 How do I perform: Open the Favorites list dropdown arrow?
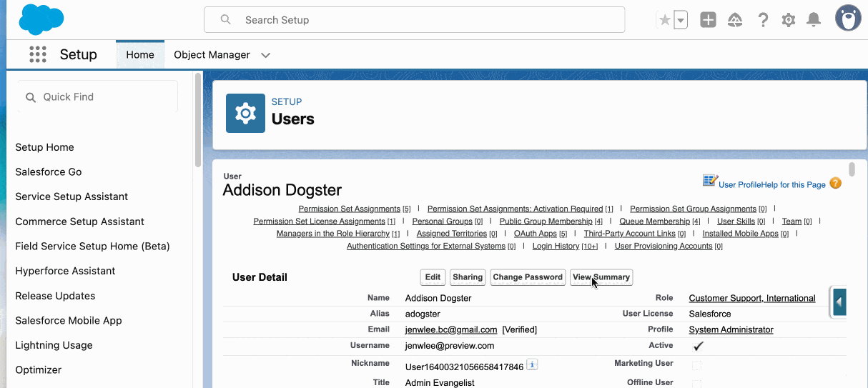[x=681, y=20]
